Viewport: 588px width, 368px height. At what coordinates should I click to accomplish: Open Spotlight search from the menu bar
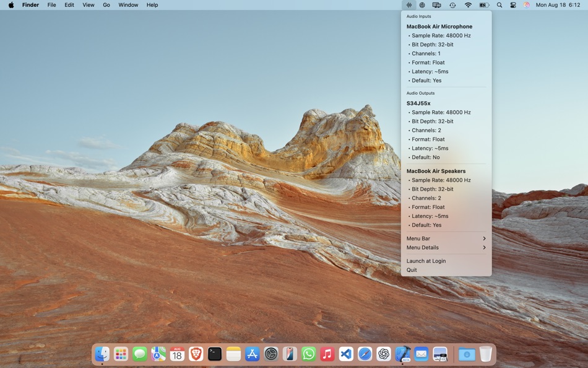click(x=499, y=4)
